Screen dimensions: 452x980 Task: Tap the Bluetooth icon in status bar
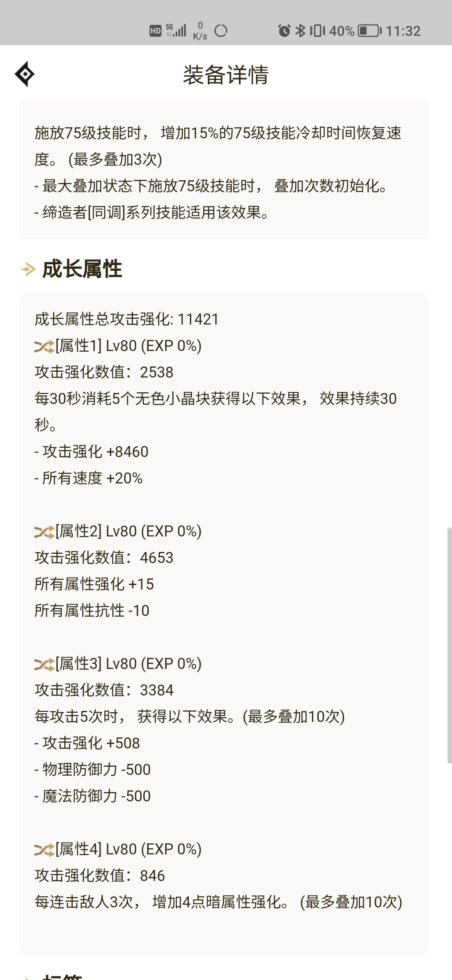coord(300,30)
